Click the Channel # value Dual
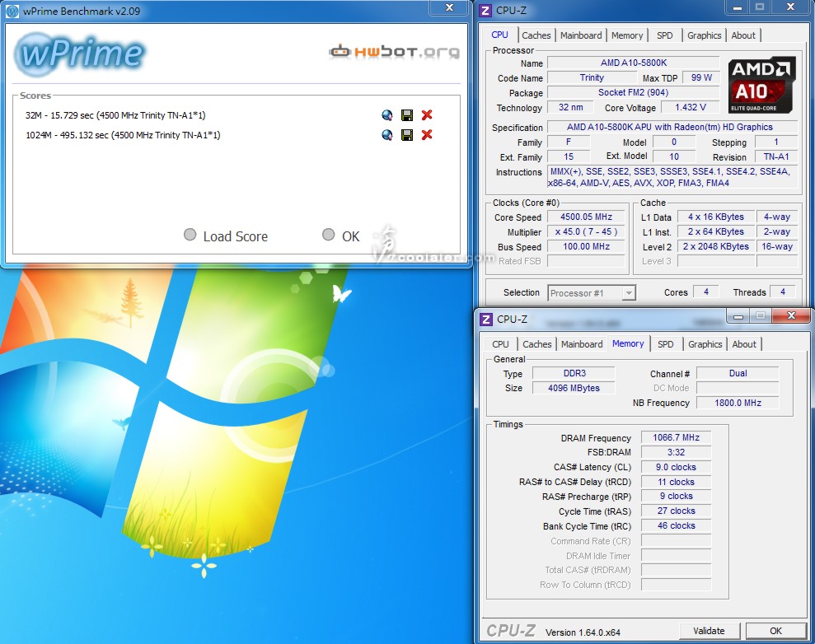Screen dimensions: 815x644 (x=738, y=373)
